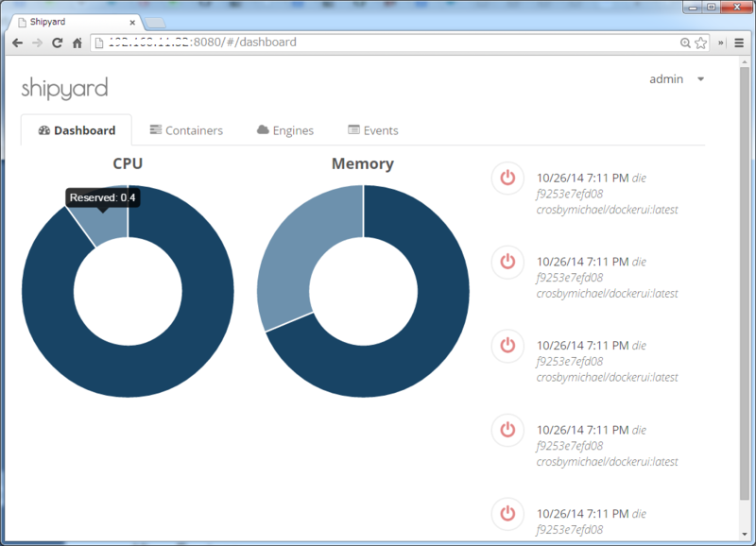Go back using the browser back arrow
Image resolution: width=756 pixels, height=546 pixels.
coord(17,43)
